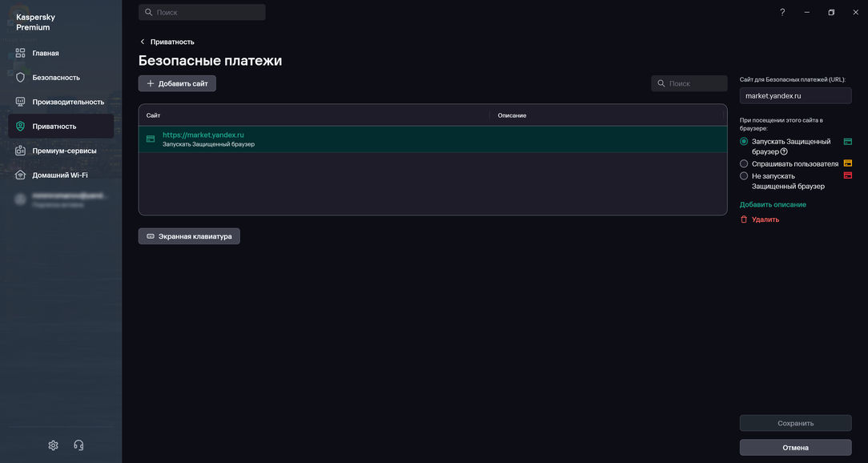Go to Безопасность shield icon
868x463 pixels.
[21, 78]
